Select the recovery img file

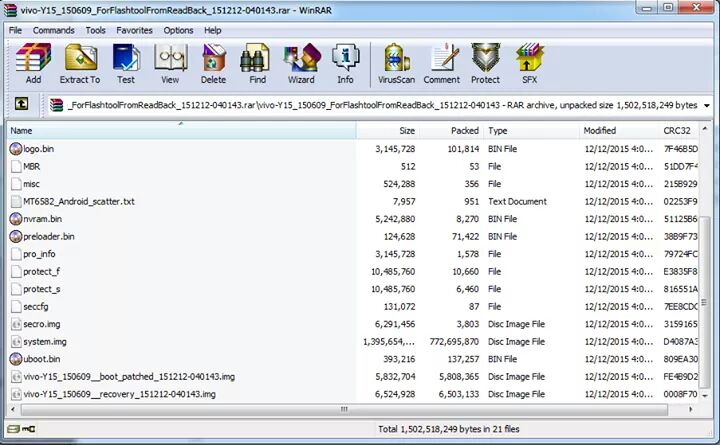coord(119,394)
